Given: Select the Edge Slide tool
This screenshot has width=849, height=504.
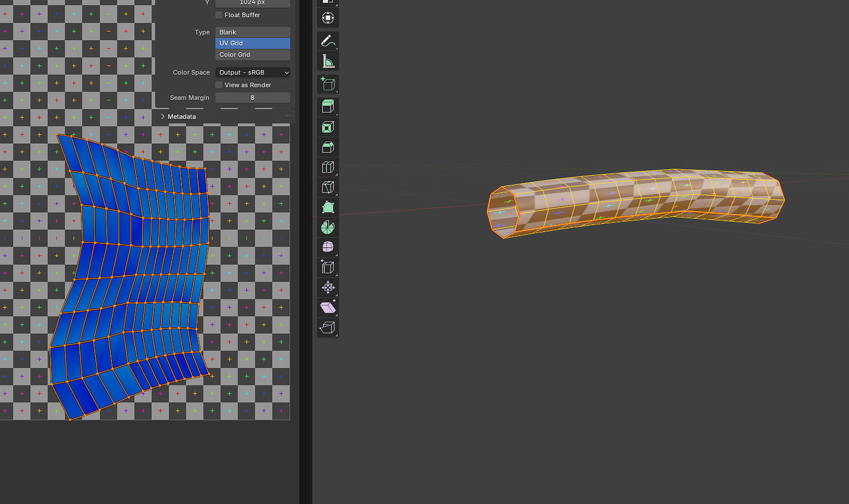Looking at the screenshot, I should tap(328, 267).
